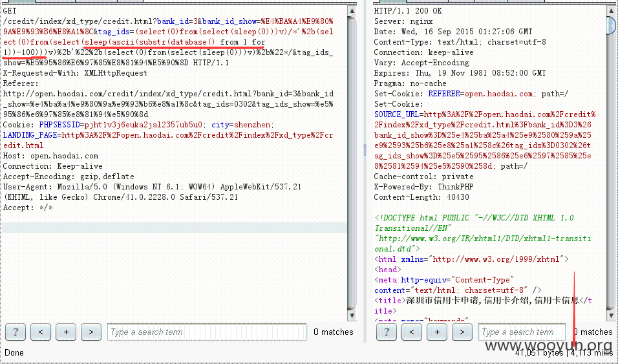The height and width of the screenshot is (364, 618).
Task: Go to previous match in response pane
Action: (x=412, y=332)
